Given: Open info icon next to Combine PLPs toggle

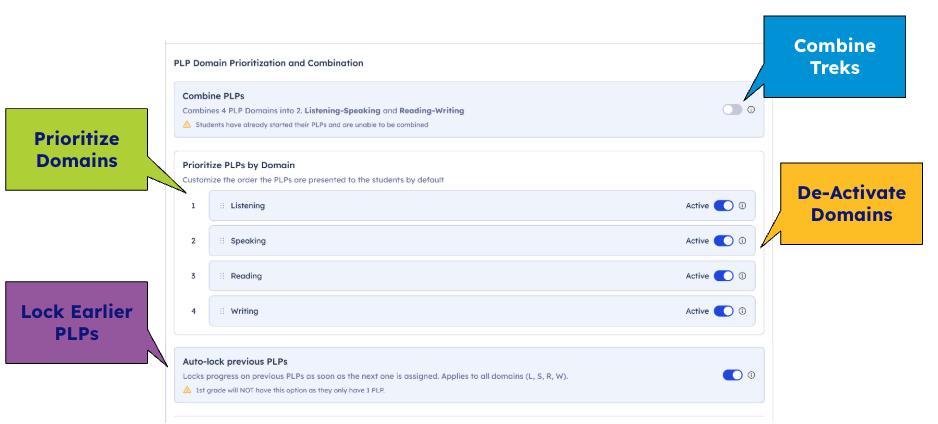Looking at the screenshot, I should pyautogui.click(x=751, y=109).
